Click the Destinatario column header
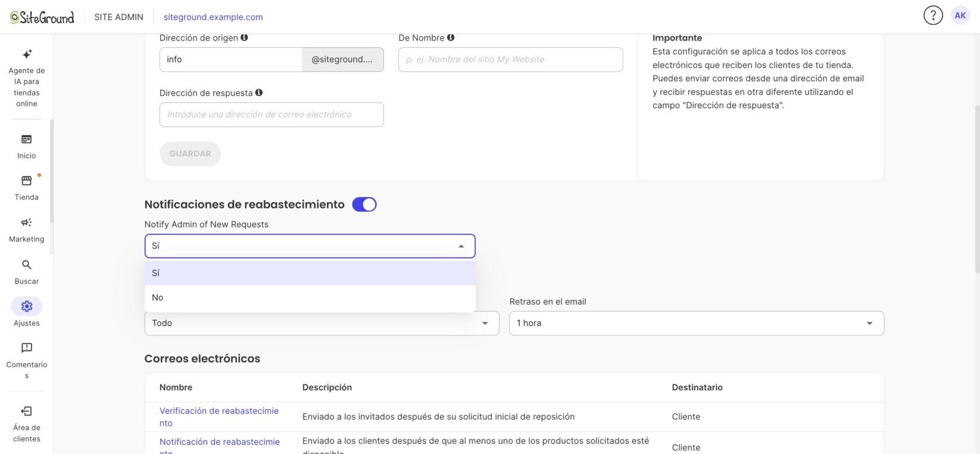 (x=697, y=387)
